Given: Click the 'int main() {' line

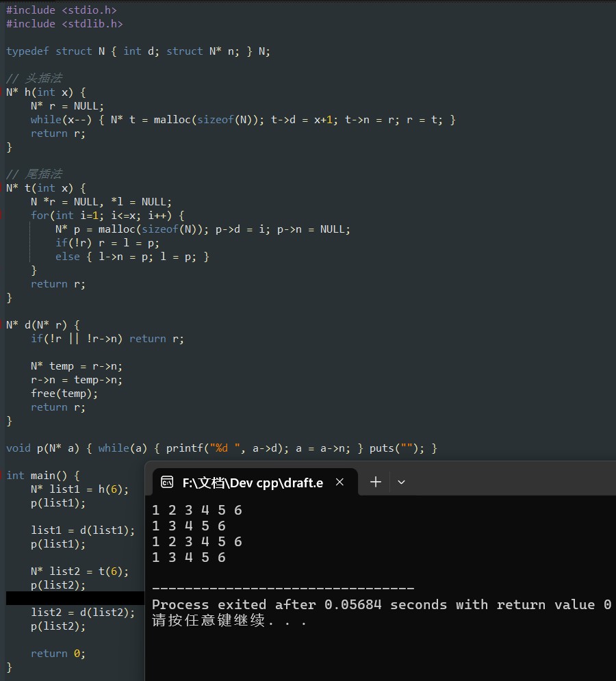Looking at the screenshot, I should pyautogui.click(x=43, y=476).
